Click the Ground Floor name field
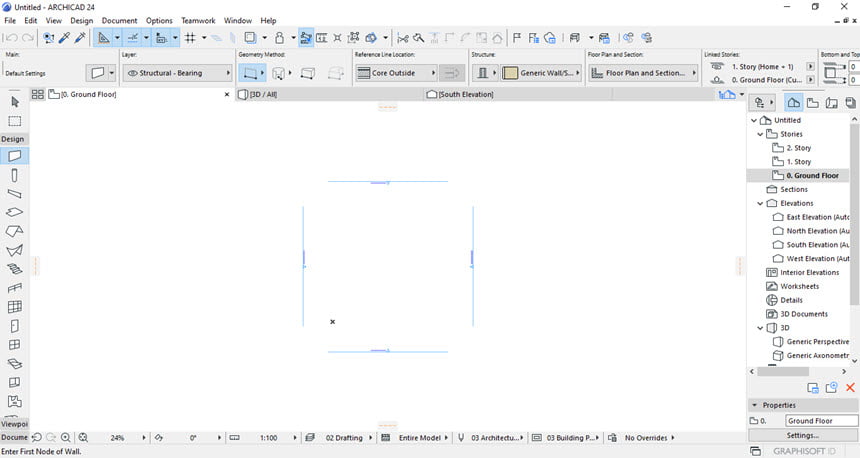Viewport: 860px width, 458px height. tap(821, 421)
